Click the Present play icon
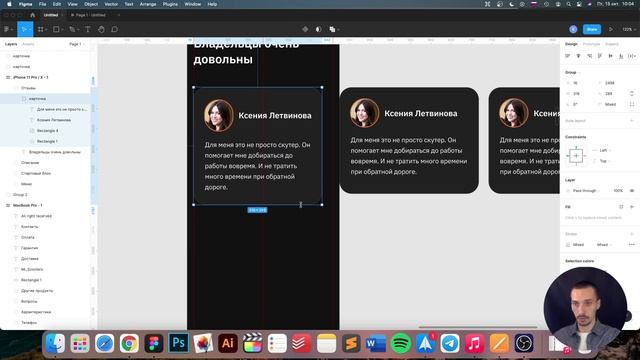The height and width of the screenshot is (360, 640). click(x=611, y=29)
